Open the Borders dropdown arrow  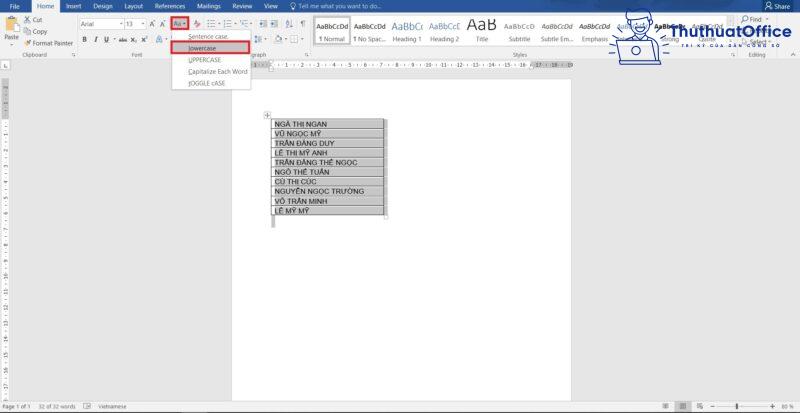click(x=302, y=39)
